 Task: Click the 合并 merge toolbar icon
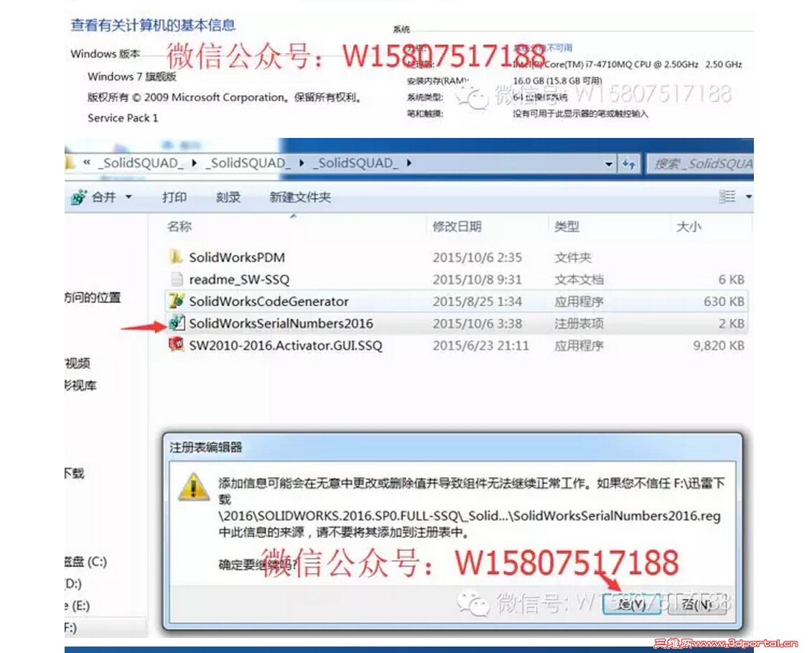click(x=79, y=197)
